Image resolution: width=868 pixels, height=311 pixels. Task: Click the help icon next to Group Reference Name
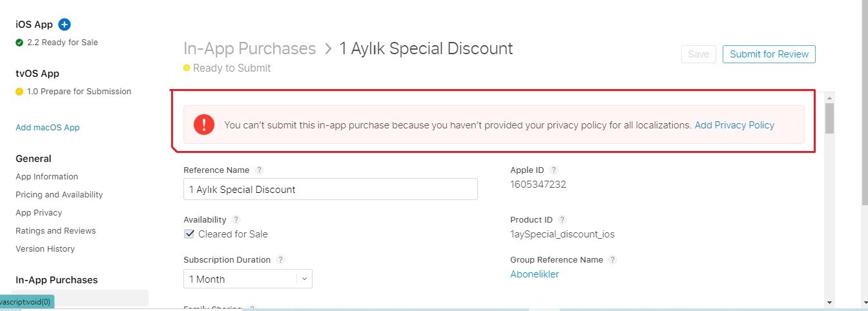(612, 260)
